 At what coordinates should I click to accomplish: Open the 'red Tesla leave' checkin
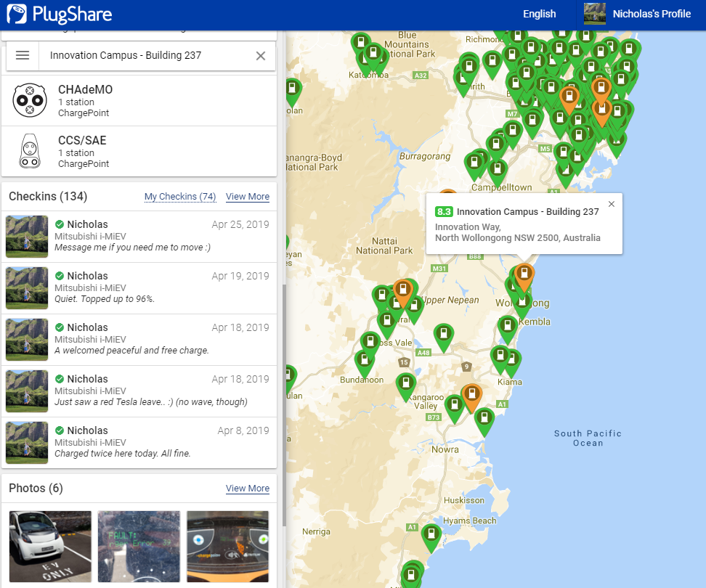(139, 391)
